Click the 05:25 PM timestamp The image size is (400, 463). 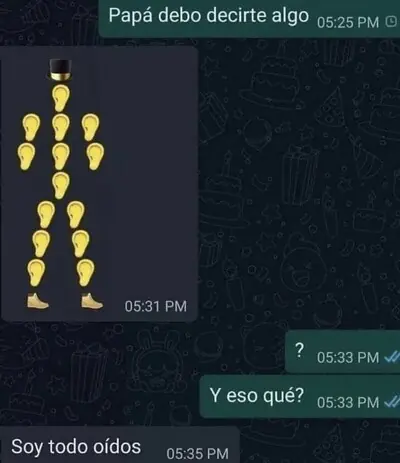(348, 23)
